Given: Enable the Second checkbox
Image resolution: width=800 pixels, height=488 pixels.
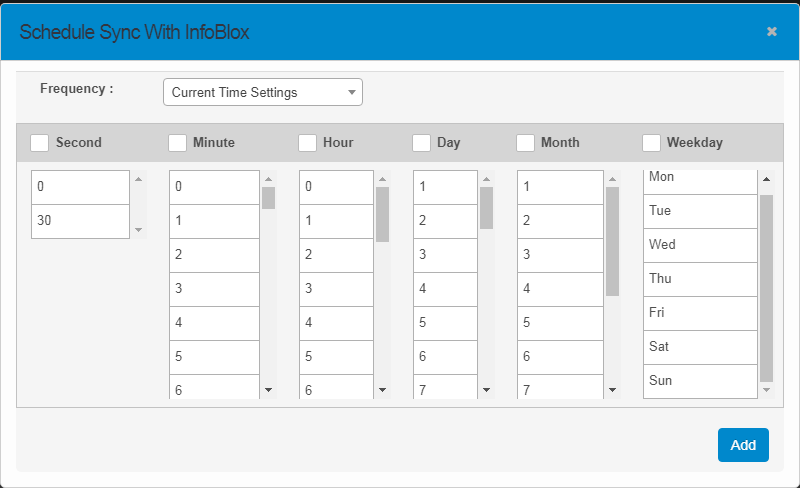Looking at the screenshot, I should (x=40, y=143).
